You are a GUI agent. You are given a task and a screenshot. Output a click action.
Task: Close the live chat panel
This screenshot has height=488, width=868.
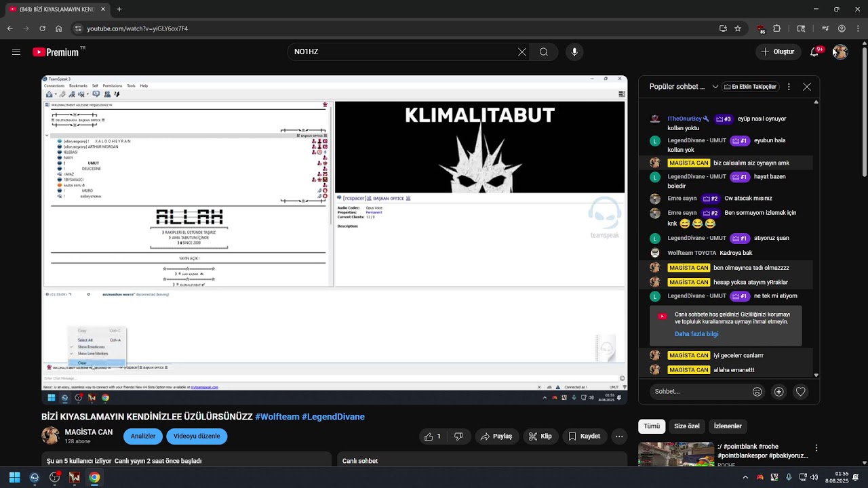tap(807, 87)
